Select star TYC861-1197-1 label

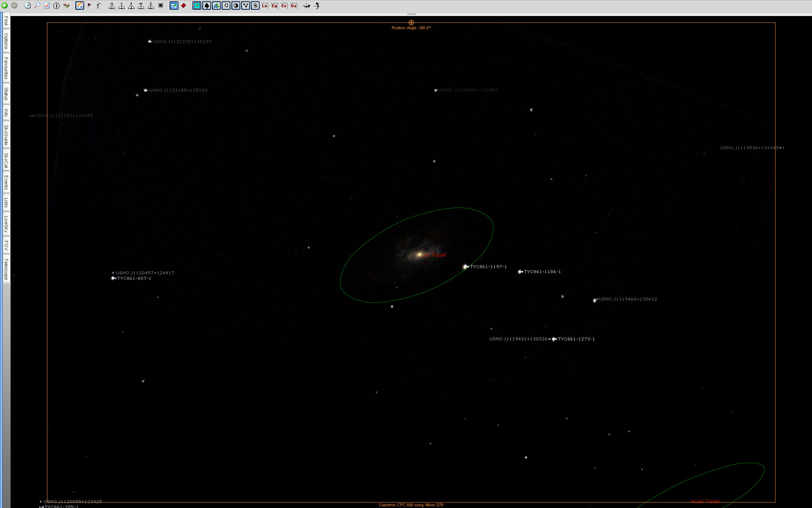(488, 267)
